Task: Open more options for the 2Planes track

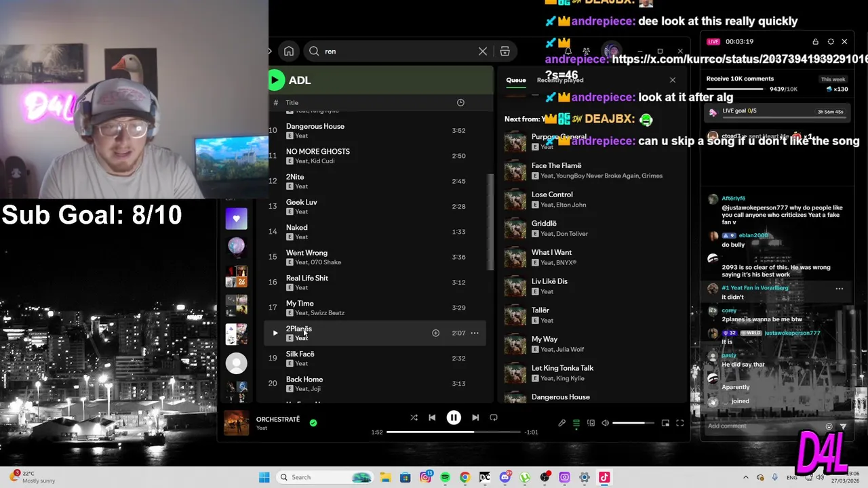Action: 475,333
